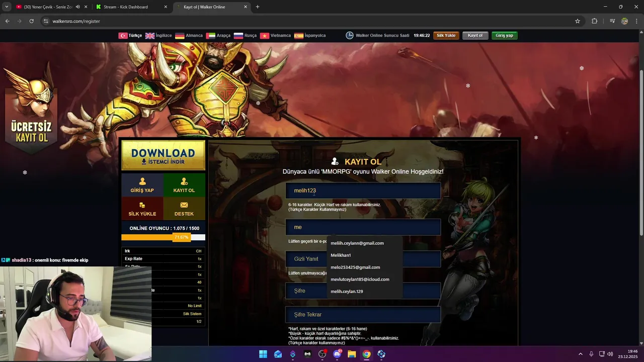Click the browser back arrow
This screenshot has height=362, width=644.
7,21
